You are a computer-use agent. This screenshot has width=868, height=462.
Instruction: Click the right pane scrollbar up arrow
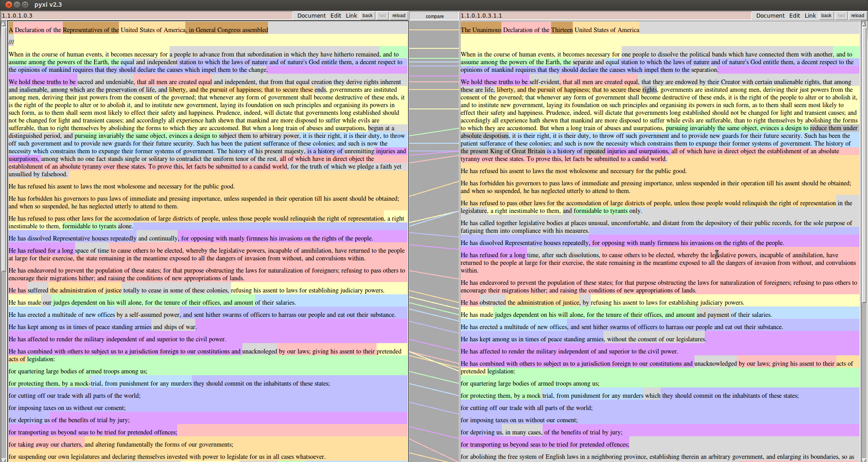864,25
